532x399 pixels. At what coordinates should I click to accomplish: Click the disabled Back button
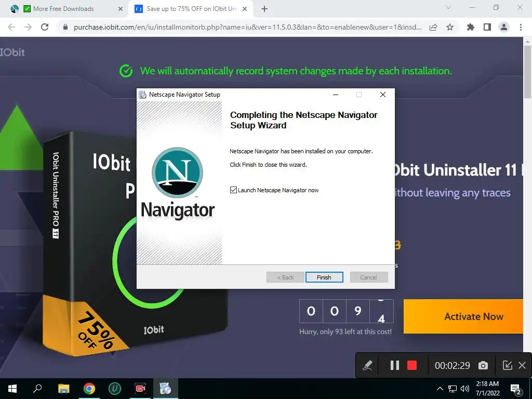coord(285,277)
